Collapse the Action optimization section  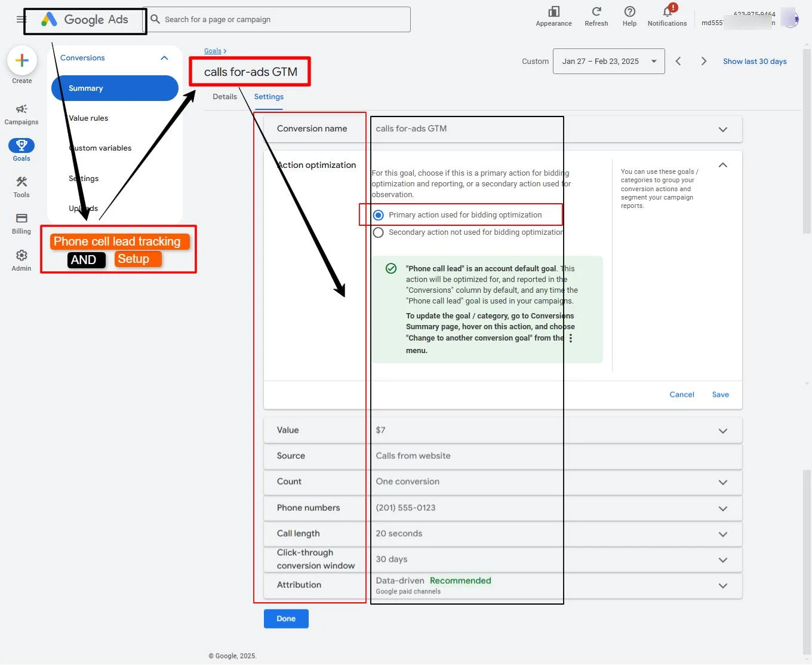(722, 165)
